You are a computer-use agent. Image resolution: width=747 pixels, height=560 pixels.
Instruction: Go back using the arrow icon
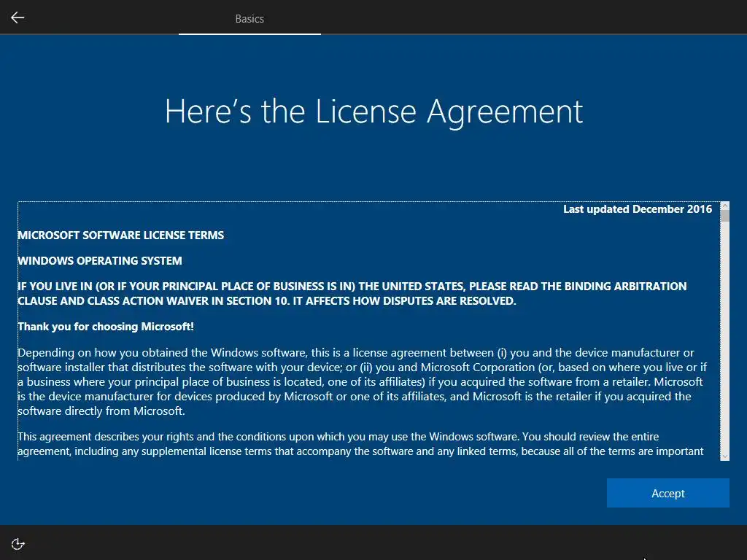(18, 17)
